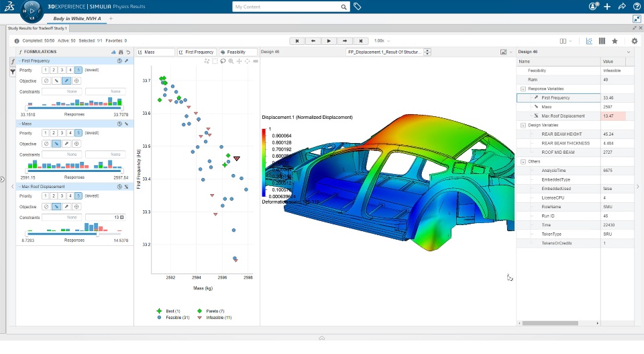Set First Frequency objective to none
644x354 pixels.
coord(46,81)
